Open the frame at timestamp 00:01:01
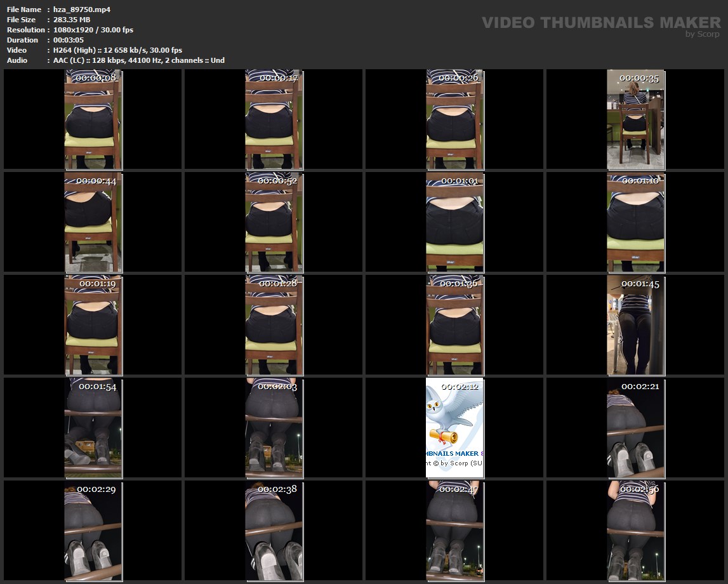728x584 pixels. tap(454, 222)
